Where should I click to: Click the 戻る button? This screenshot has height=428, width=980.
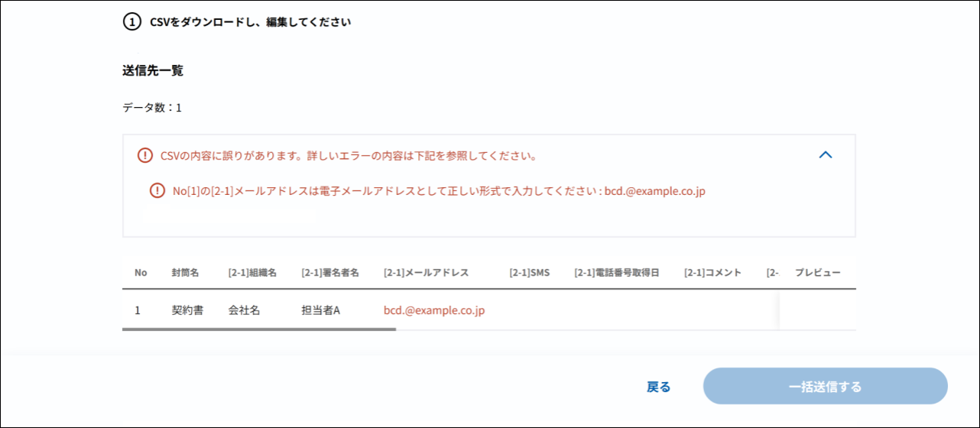coord(658,387)
